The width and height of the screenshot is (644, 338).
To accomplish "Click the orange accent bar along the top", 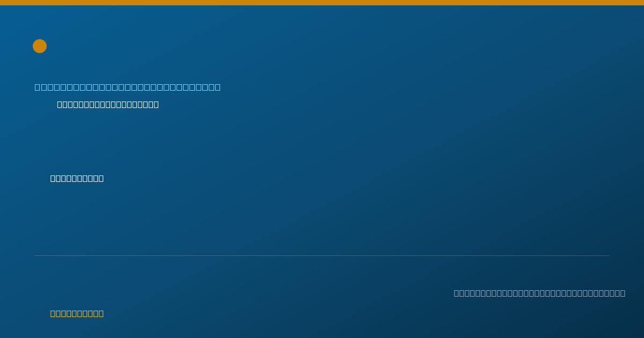I will click(322, 3).
